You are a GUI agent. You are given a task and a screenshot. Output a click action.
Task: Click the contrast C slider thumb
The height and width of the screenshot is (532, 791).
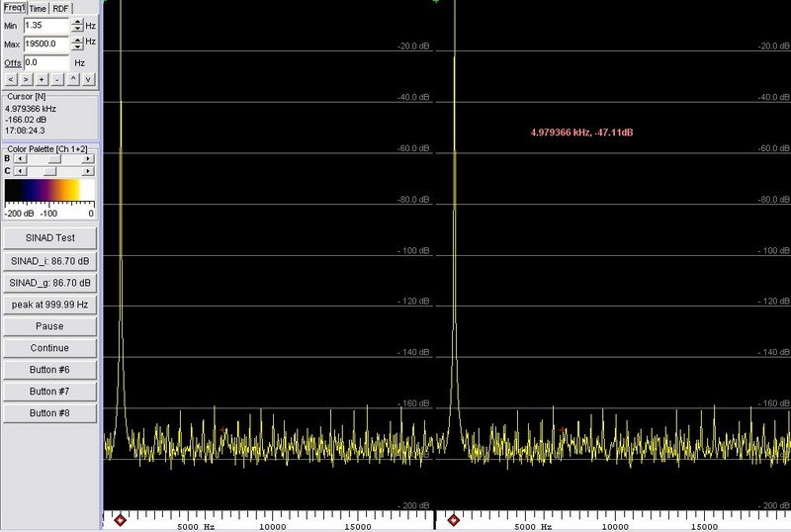[50, 171]
